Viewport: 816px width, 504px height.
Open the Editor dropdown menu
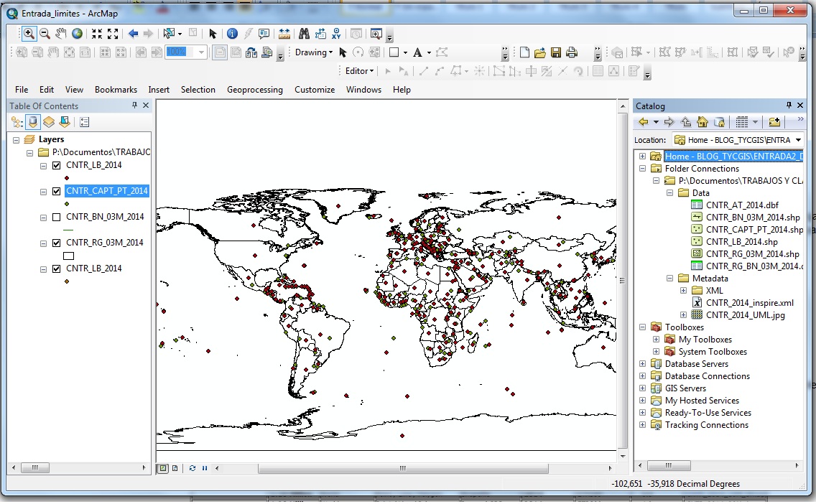(360, 71)
